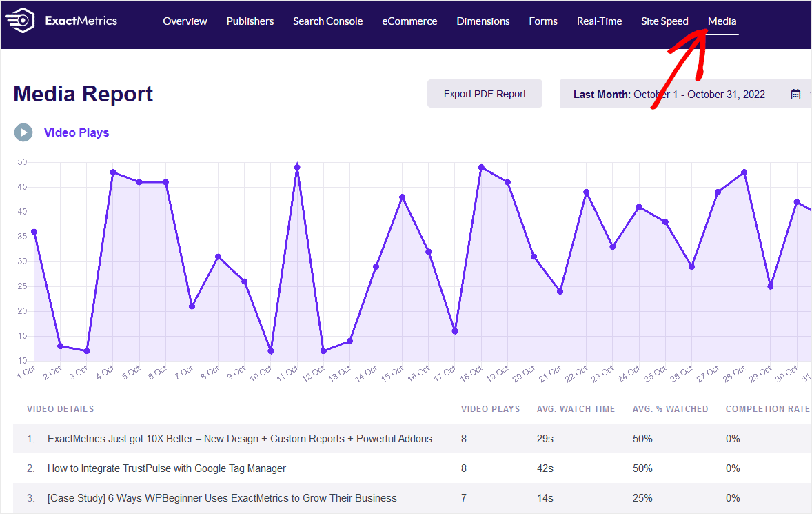
Task: Click the VIDEO PLAYS column header
Action: pos(490,409)
